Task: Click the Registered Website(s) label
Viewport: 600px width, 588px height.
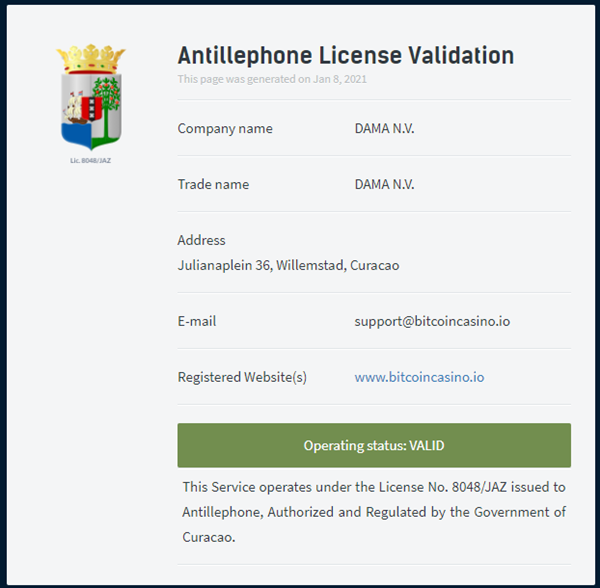Action: pos(242,377)
